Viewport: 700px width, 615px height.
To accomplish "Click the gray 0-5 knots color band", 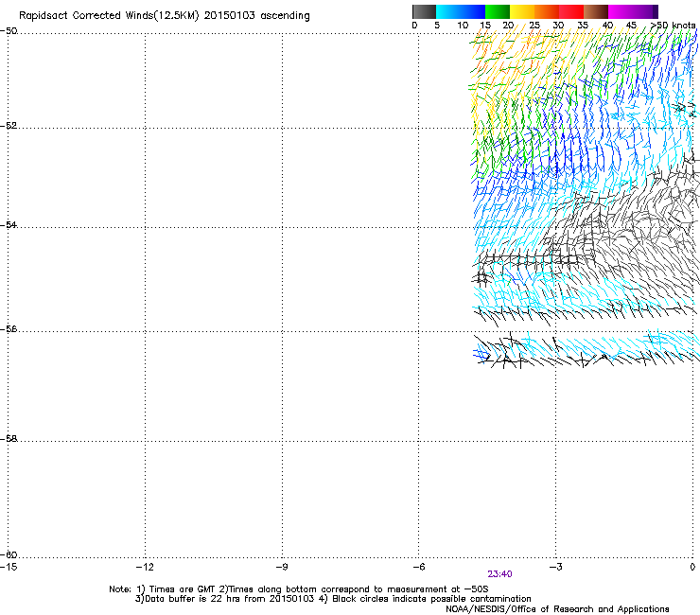I will (424, 11).
